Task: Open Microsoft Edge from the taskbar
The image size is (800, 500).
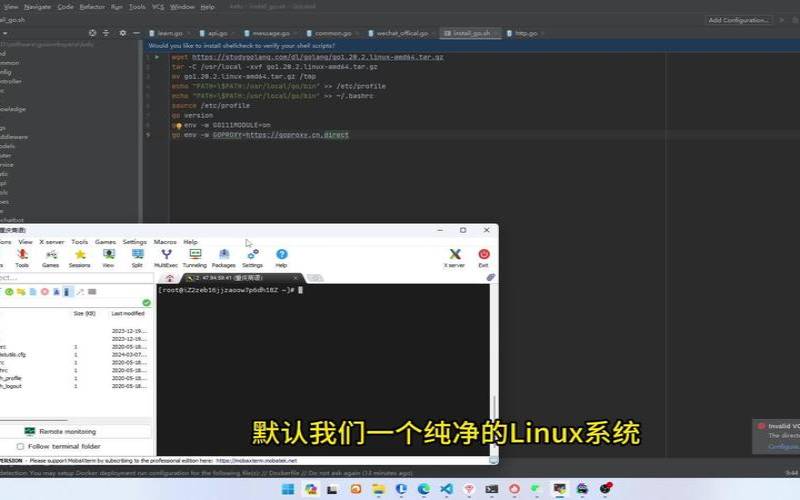Action: point(423,489)
